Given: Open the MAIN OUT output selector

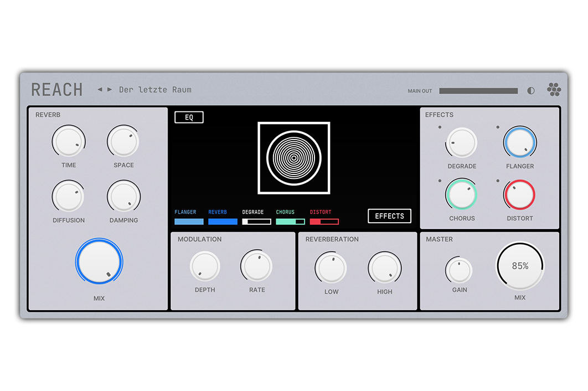Looking at the screenshot, I should click(x=478, y=91).
